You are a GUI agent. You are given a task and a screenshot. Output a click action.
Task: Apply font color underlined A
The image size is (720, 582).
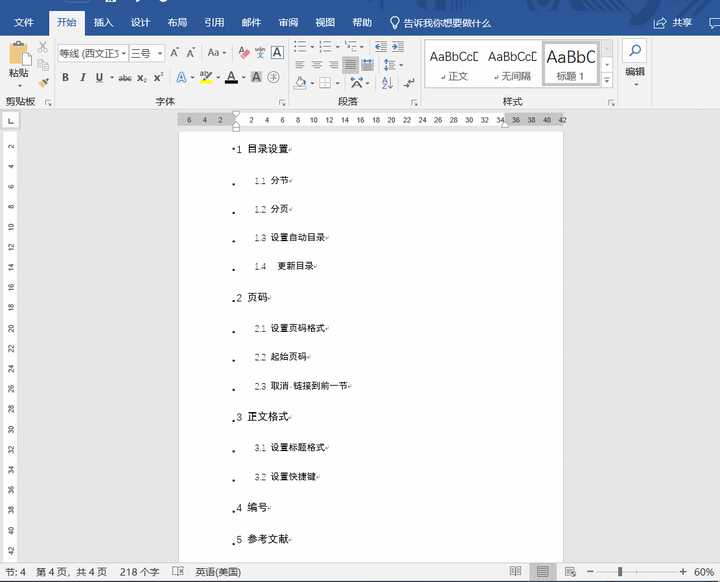(x=231, y=78)
